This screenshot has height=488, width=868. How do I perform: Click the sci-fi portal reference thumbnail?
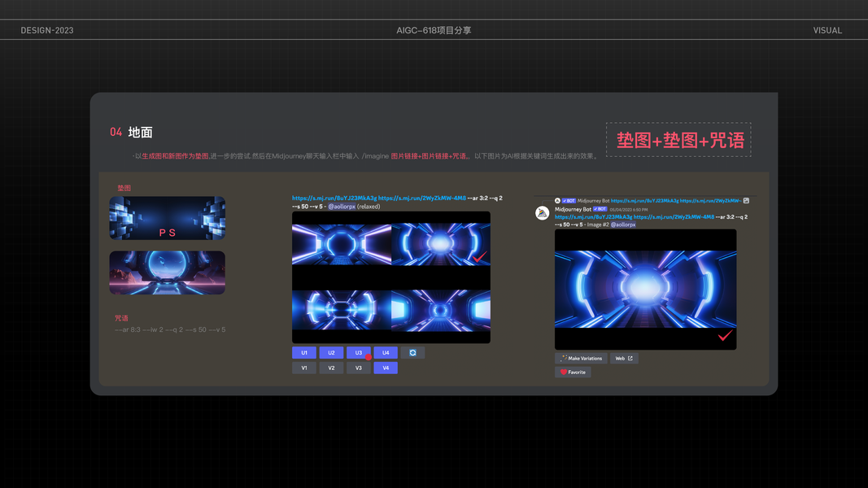click(x=168, y=272)
